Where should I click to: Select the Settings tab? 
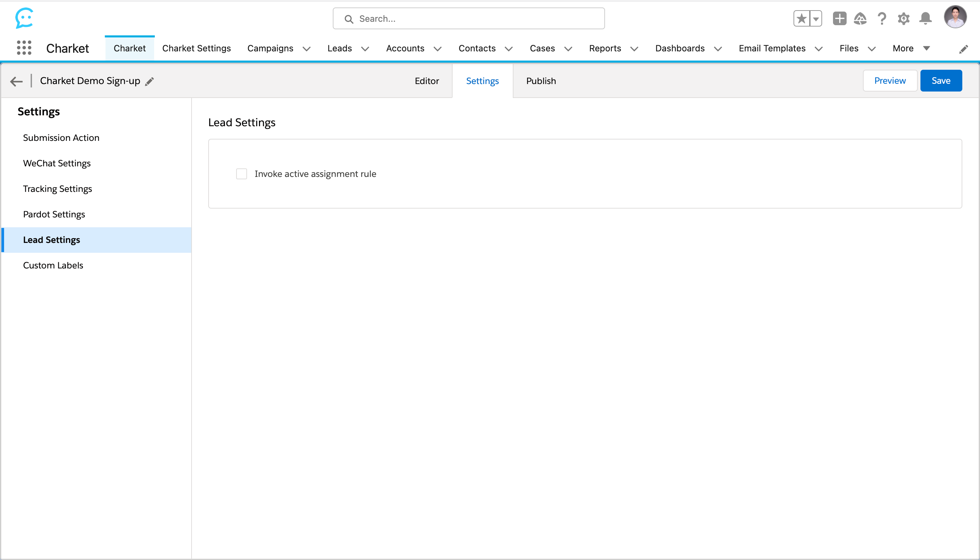(x=482, y=81)
